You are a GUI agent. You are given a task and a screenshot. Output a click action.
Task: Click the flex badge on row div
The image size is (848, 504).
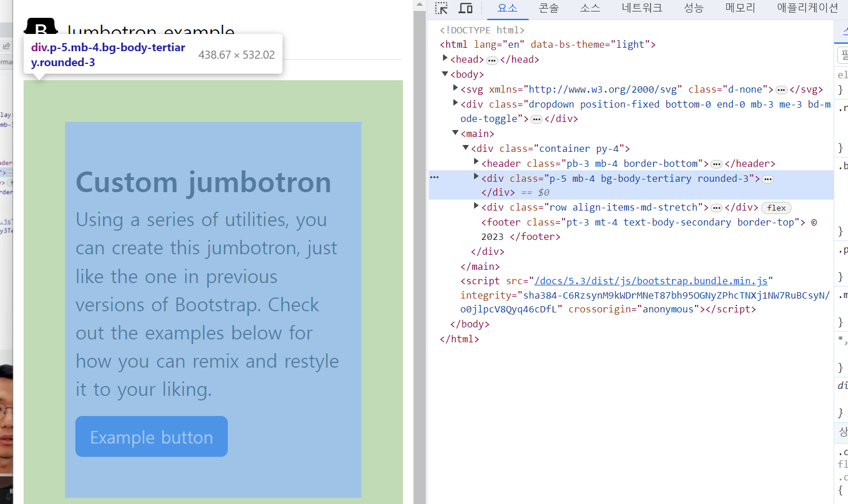776,208
